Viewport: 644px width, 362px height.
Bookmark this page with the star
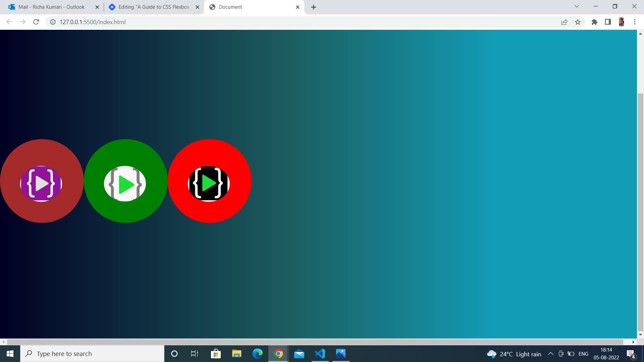[578, 22]
